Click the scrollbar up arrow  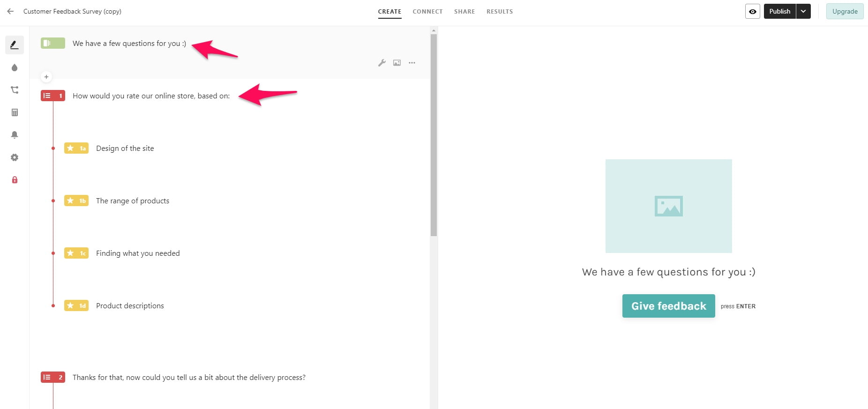pyautogui.click(x=434, y=30)
